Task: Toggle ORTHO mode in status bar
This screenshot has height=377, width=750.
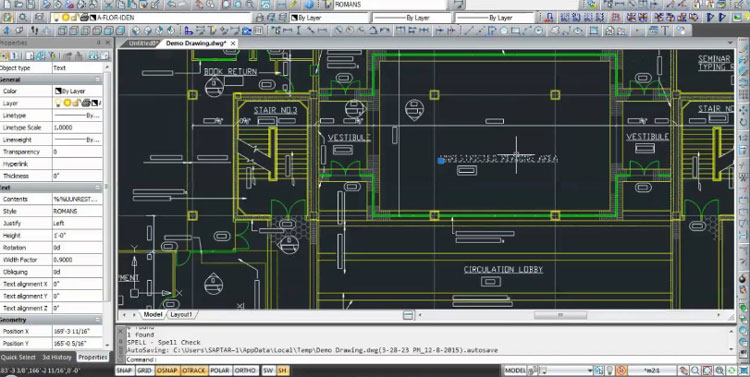Action: coord(245,370)
